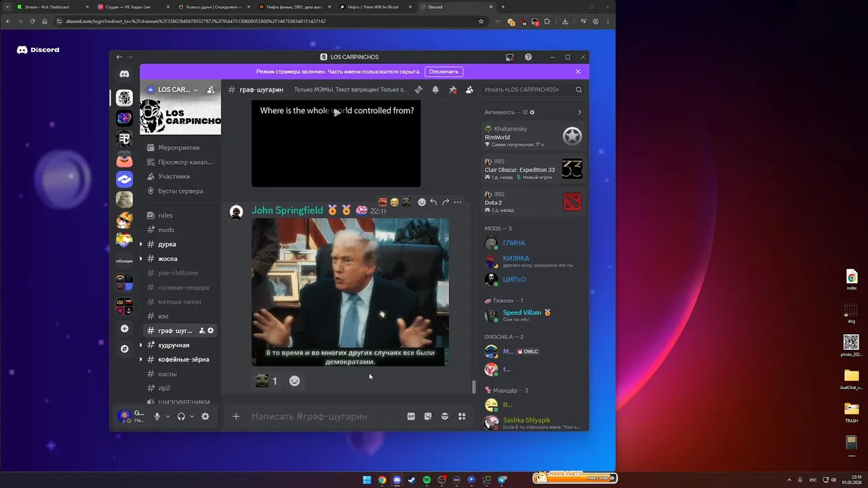Open Windows Start button on taskbar
868x488 pixels.
pos(367,480)
